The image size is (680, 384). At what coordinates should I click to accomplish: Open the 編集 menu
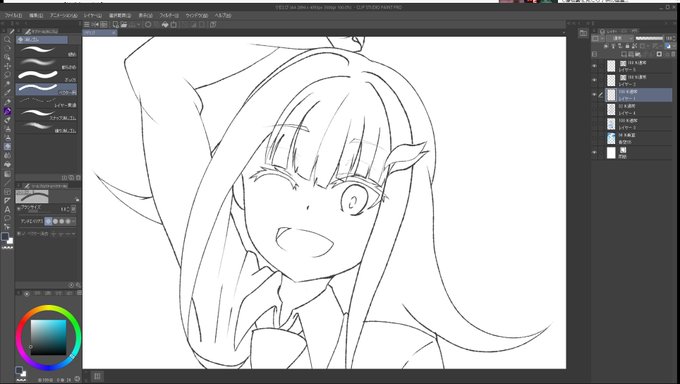tap(36, 15)
